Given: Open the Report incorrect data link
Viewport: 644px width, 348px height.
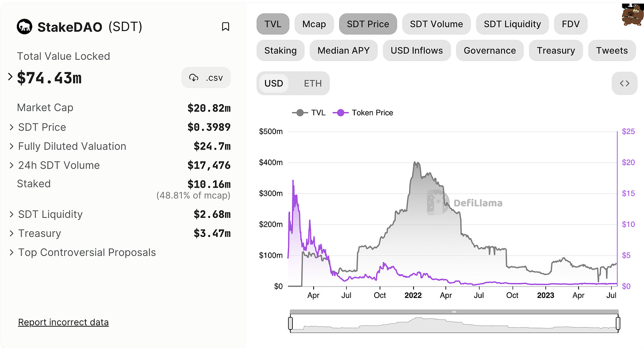Looking at the screenshot, I should pyautogui.click(x=63, y=322).
